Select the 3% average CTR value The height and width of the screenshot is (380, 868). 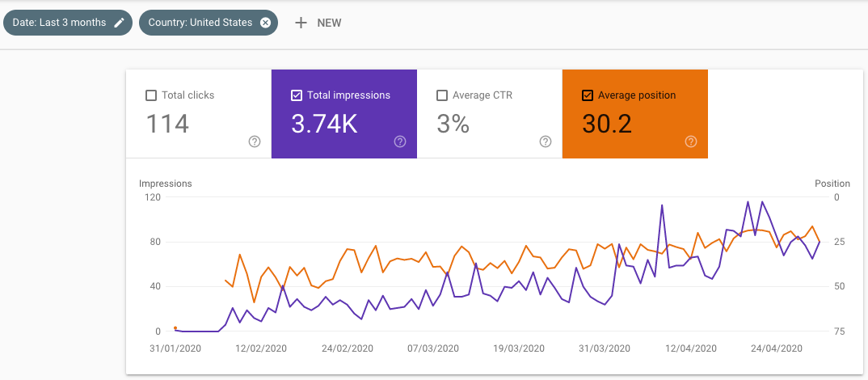[453, 124]
